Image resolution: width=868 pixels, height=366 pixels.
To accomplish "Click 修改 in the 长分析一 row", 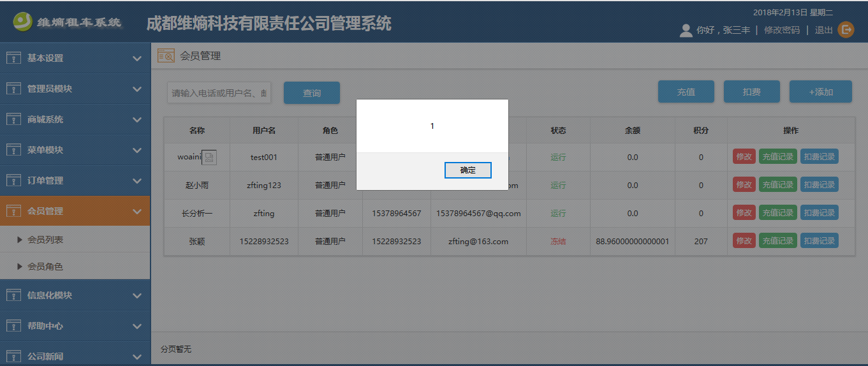I will pyautogui.click(x=744, y=212).
